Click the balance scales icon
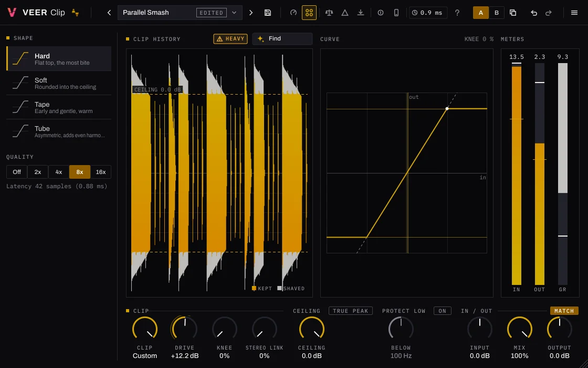588x368 pixels. [x=329, y=13]
